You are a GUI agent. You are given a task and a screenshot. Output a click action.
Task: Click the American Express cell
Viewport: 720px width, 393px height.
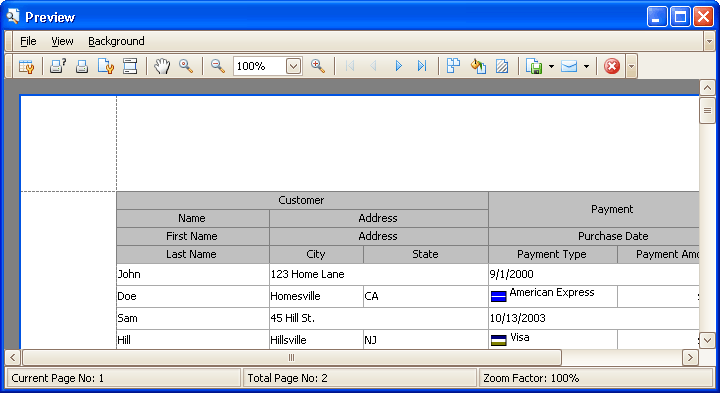click(553, 296)
